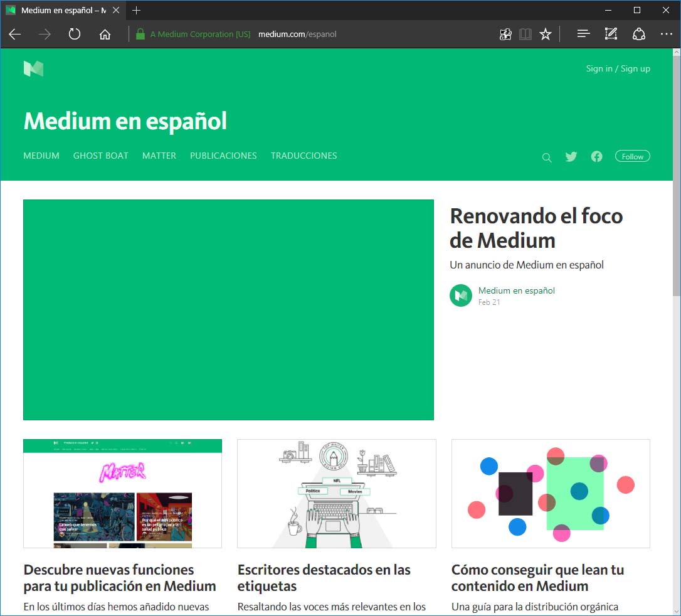The image size is (681, 616).
Task: Click author name Medium en español link
Action: [517, 290]
